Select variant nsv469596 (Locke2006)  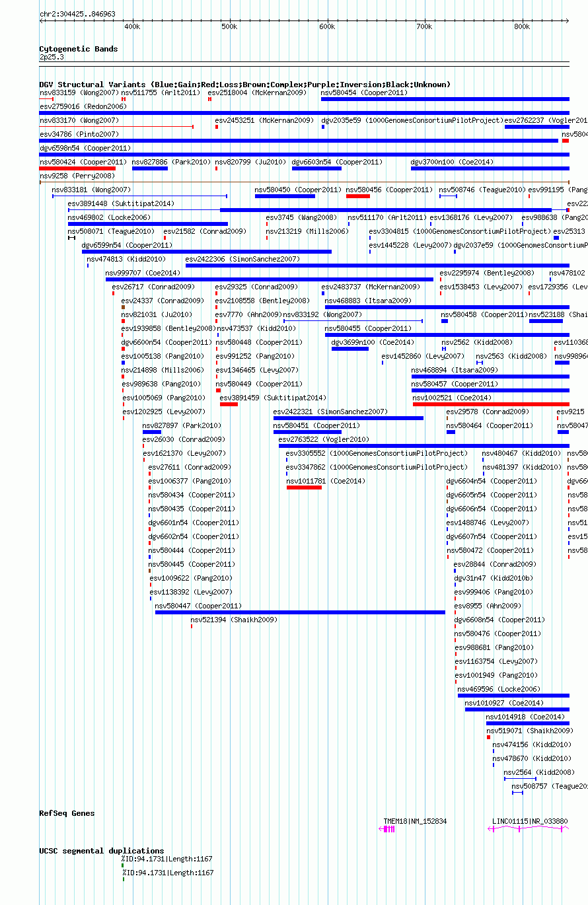(x=513, y=696)
